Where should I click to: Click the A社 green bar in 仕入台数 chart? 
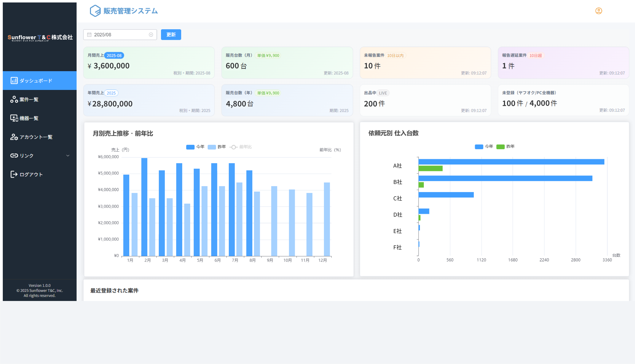point(430,168)
